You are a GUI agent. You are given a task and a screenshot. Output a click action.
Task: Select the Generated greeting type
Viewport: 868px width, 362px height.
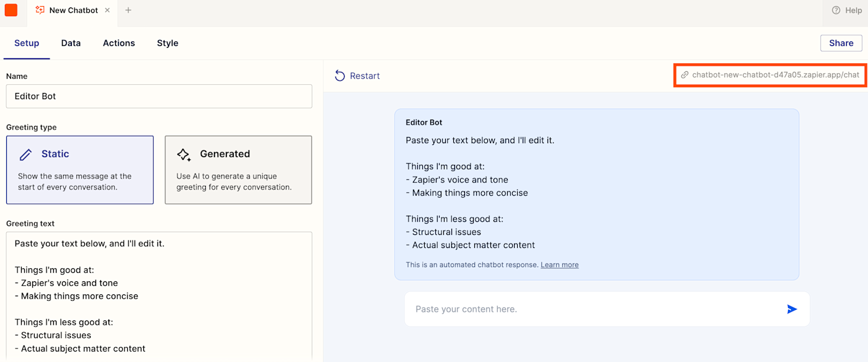(x=238, y=170)
